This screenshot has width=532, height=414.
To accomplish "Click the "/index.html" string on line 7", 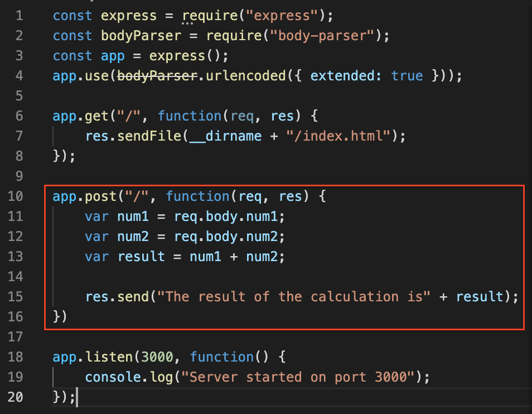I will [x=338, y=136].
